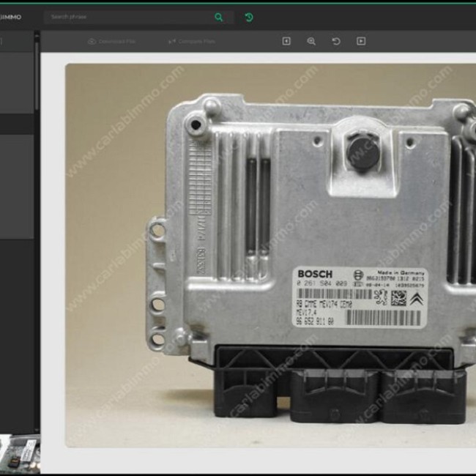Click the green magnifier search icon
The image size is (476, 476).
pos(218,18)
